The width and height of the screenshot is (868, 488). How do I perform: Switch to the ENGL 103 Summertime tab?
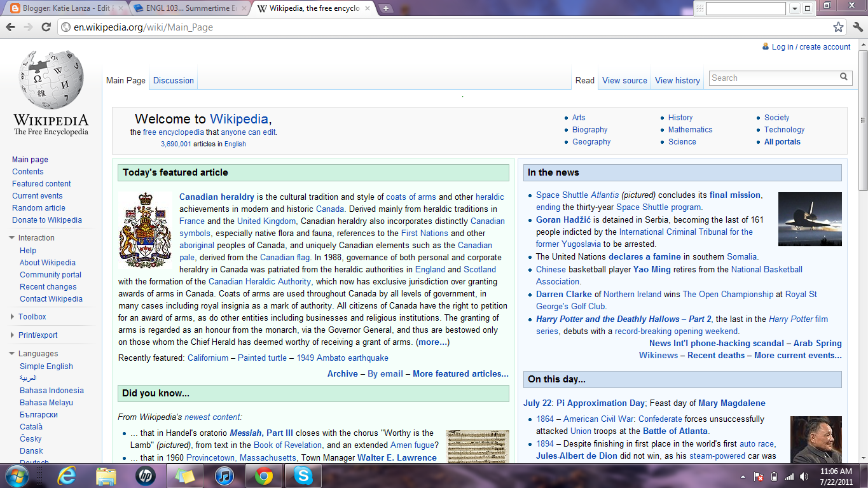click(191, 9)
